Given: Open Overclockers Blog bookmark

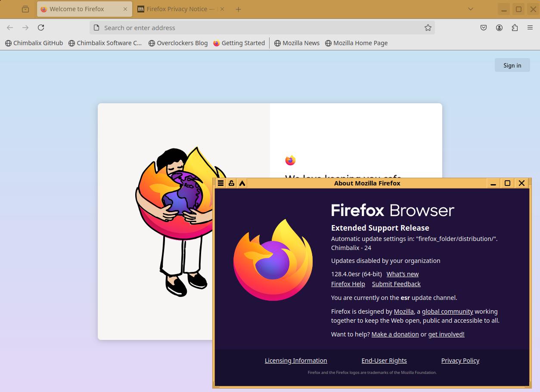Looking at the screenshot, I should [178, 43].
